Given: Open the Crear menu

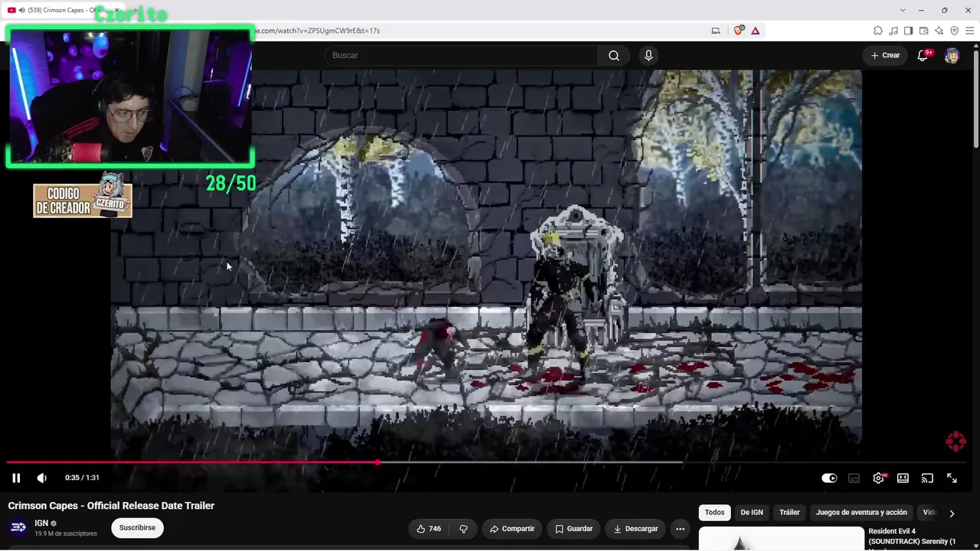Looking at the screenshot, I should point(885,55).
